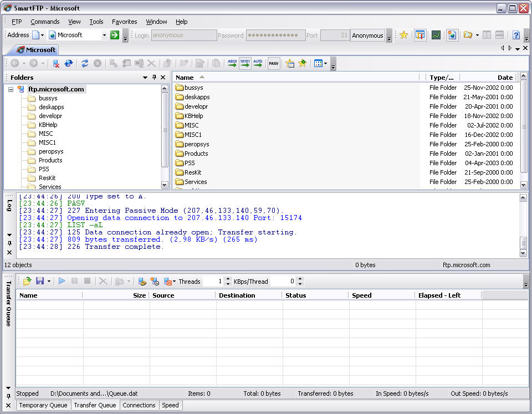Open the Folders panel dropdown arrow

coord(145,78)
